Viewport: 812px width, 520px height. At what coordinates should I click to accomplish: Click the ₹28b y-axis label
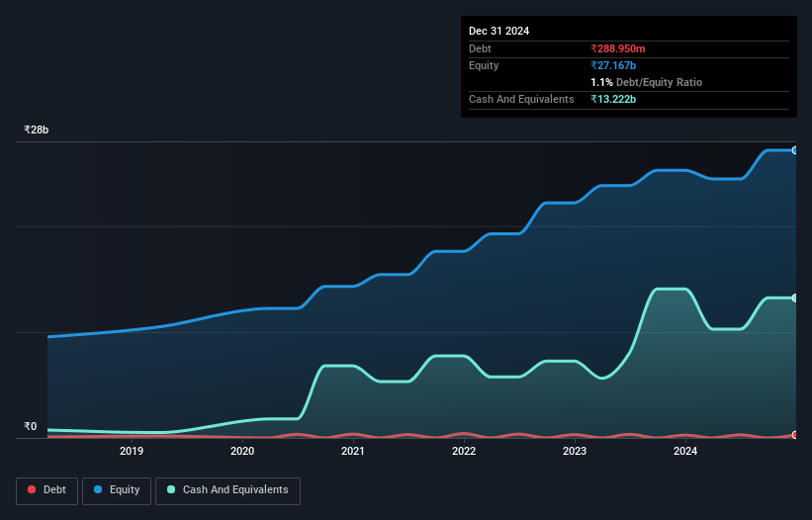point(37,130)
